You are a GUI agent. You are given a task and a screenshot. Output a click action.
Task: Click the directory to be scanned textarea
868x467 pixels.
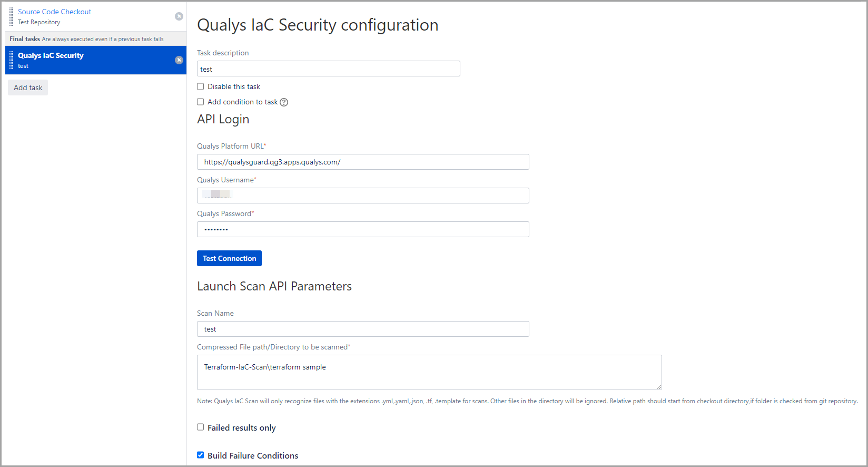coord(429,372)
